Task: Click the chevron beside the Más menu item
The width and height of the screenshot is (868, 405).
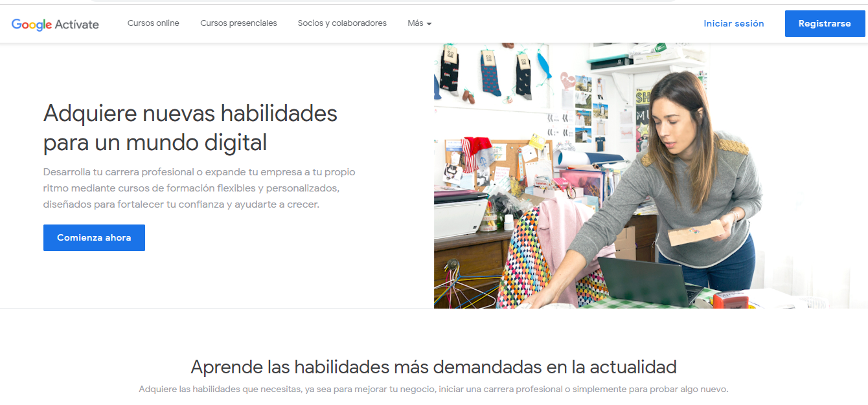Action: click(429, 25)
